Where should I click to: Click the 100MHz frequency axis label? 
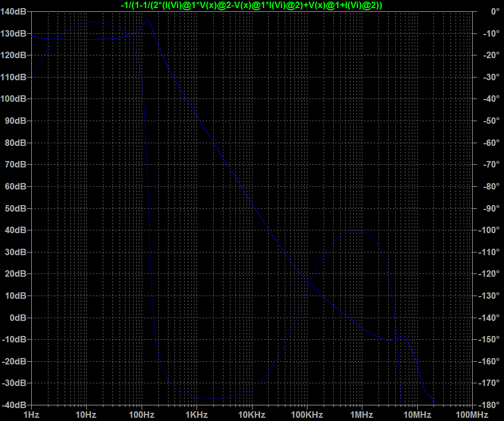click(x=472, y=415)
